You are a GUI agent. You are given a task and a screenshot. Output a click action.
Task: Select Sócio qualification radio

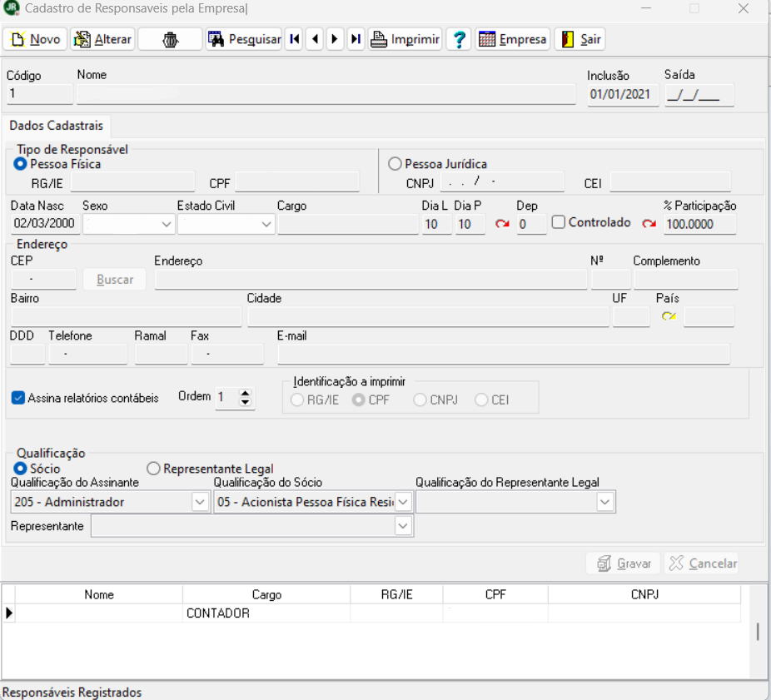pos(20,469)
